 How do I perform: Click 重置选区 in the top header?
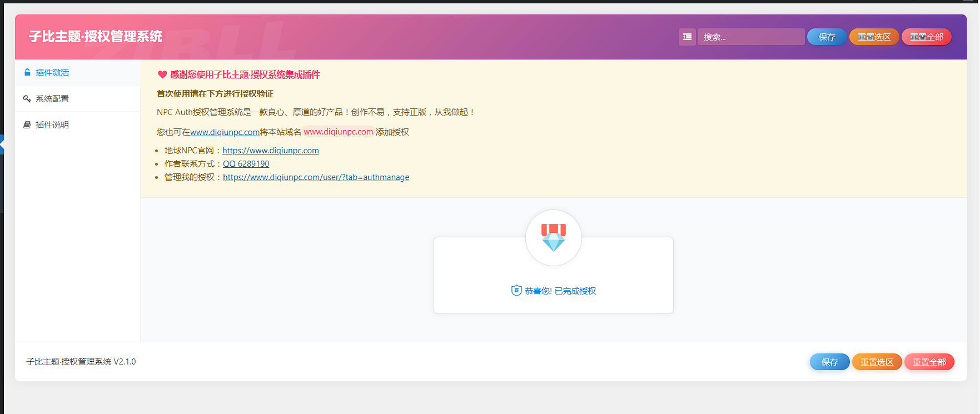874,37
